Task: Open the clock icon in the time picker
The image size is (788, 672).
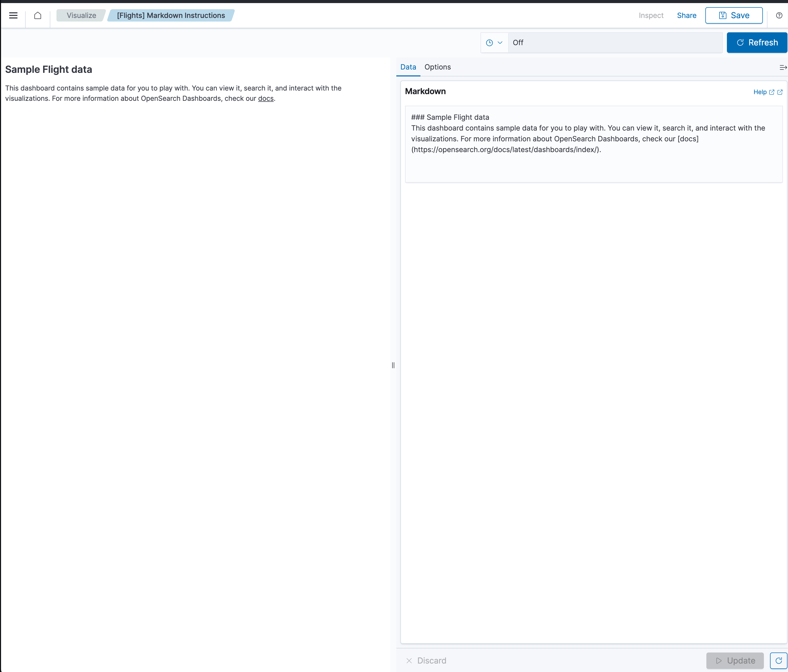Action: 490,43
